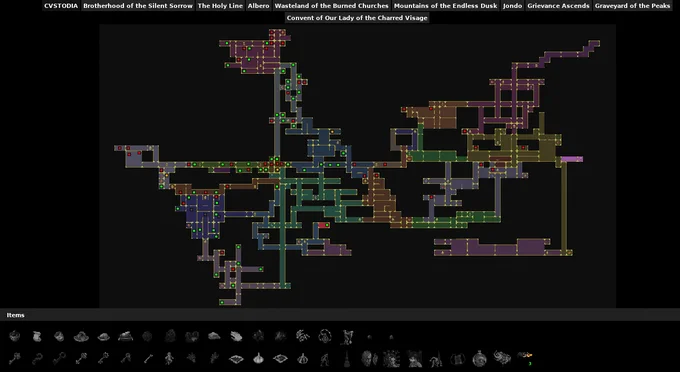
Task: Switch to Wasteland of the Burned Churches
Action: point(331,6)
